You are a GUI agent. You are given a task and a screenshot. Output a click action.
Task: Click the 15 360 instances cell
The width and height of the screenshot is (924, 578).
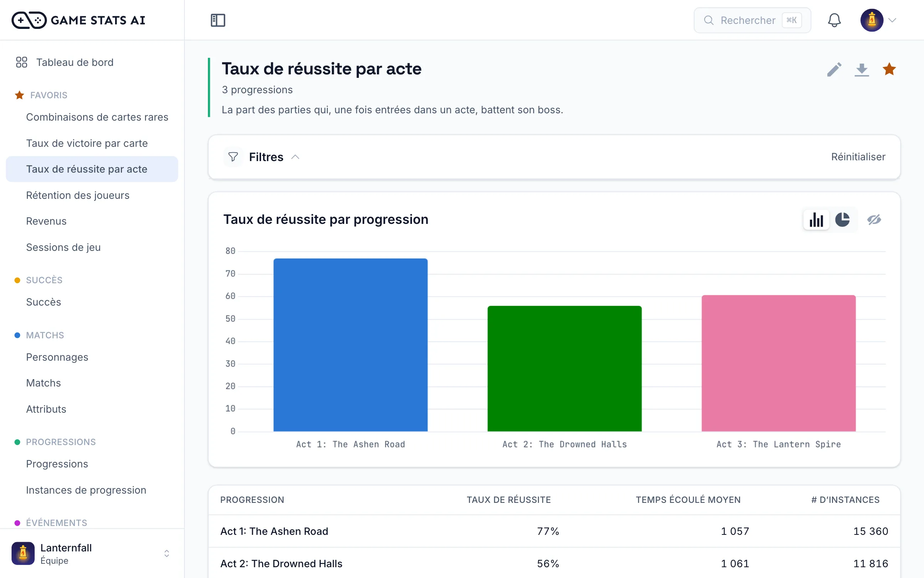[871, 531]
